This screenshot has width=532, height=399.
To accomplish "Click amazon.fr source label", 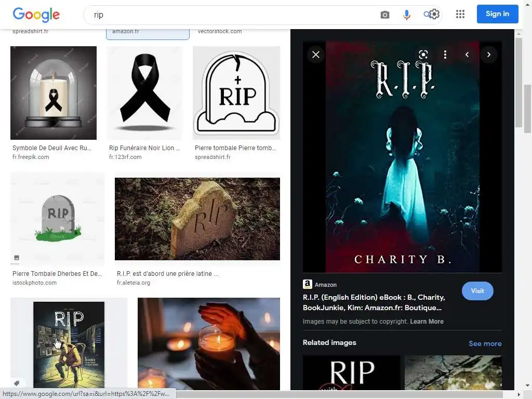I will (126, 31).
